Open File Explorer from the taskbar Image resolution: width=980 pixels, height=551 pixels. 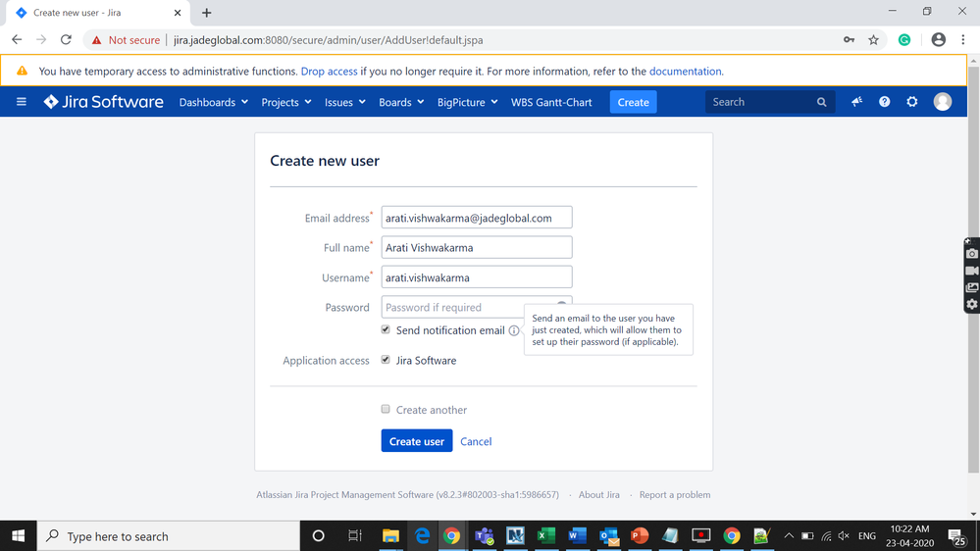pyautogui.click(x=390, y=536)
